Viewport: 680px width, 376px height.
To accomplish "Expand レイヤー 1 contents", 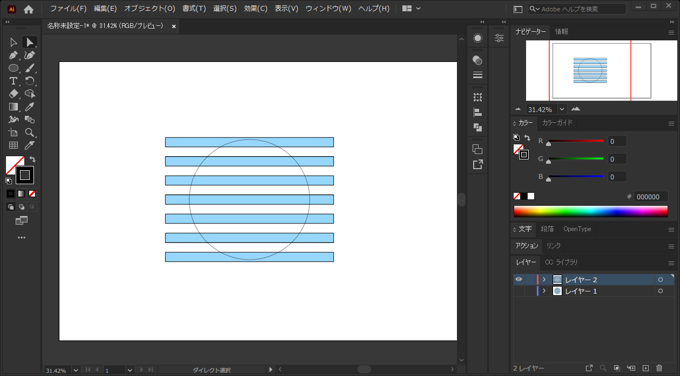I will click(544, 291).
